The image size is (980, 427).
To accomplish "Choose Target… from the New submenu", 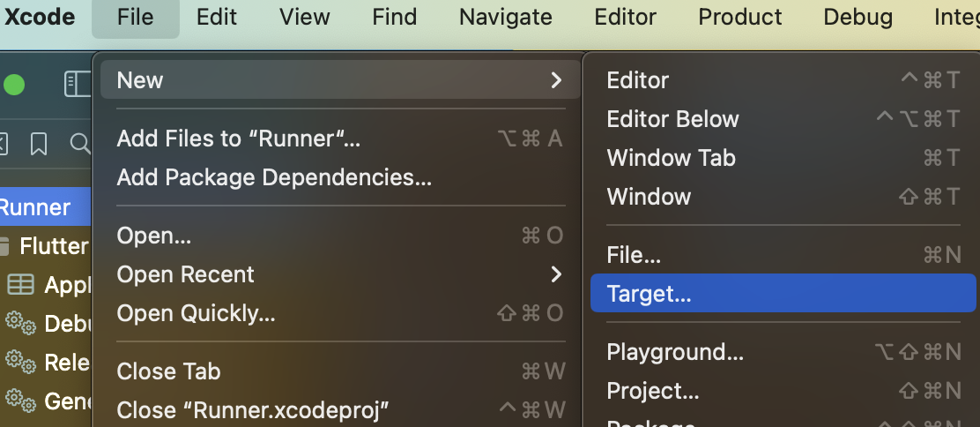I will point(783,293).
